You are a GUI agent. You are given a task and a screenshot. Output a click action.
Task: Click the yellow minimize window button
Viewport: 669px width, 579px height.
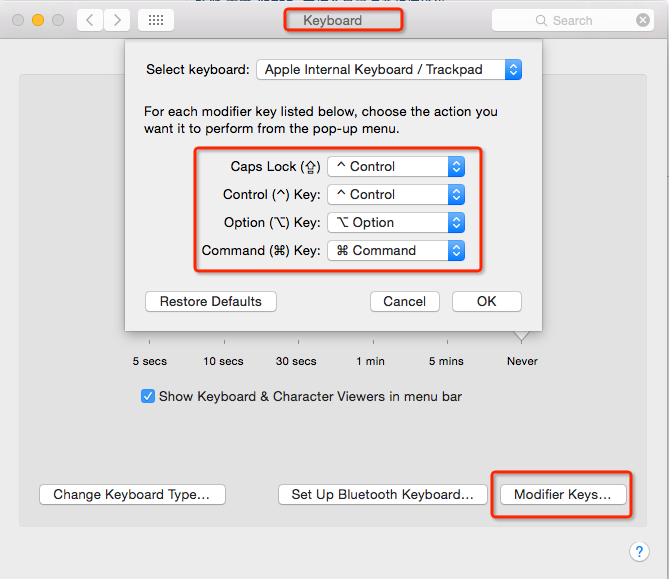[x=38, y=20]
